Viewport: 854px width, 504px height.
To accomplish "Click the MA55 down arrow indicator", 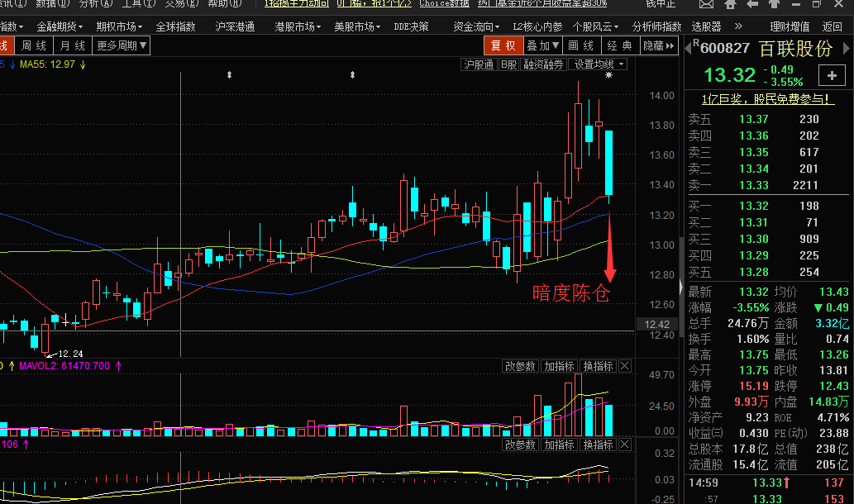I will (x=83, y=64).
